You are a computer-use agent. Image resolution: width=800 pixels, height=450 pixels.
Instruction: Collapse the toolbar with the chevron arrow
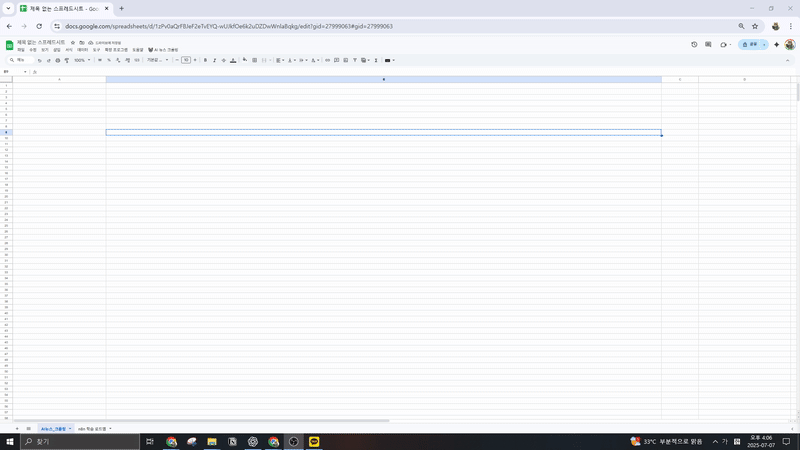787,60
